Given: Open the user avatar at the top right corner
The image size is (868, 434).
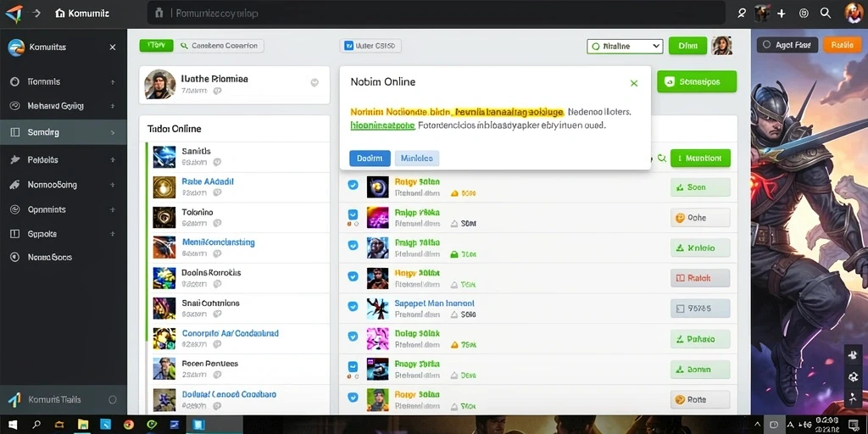Looking at the screenshot, I should pyautogui.click(x=854, y=13).
